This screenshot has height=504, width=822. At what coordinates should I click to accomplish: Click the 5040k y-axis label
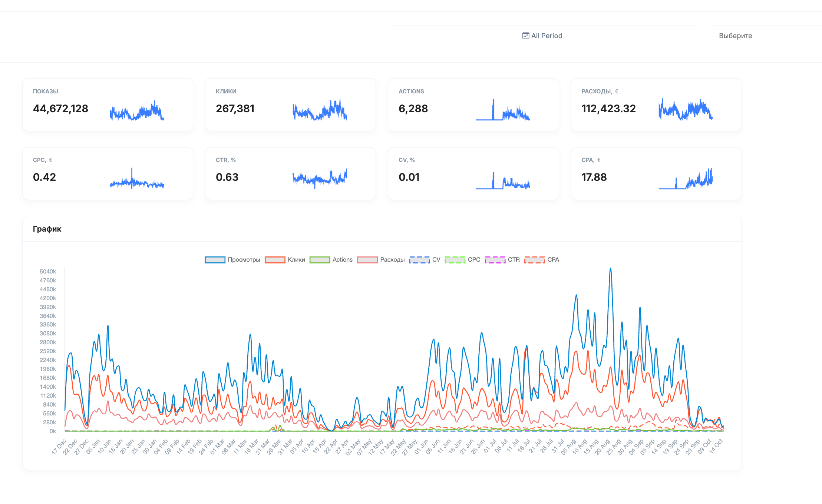point(48,272)
